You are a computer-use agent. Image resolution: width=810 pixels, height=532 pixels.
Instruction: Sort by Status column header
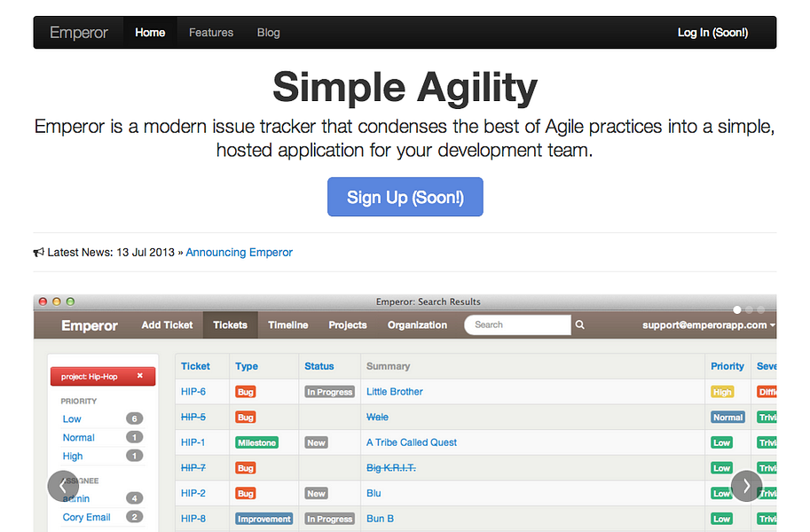pos(318,366)
